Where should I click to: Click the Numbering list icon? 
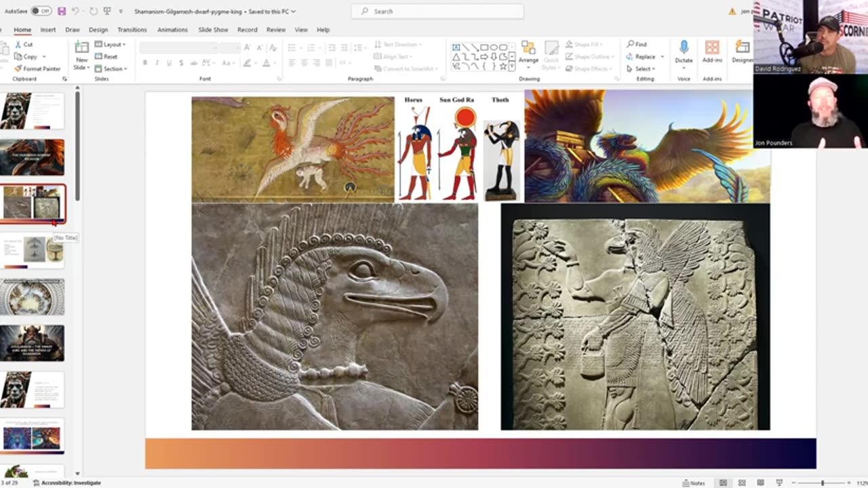click(x=310, y=47)
